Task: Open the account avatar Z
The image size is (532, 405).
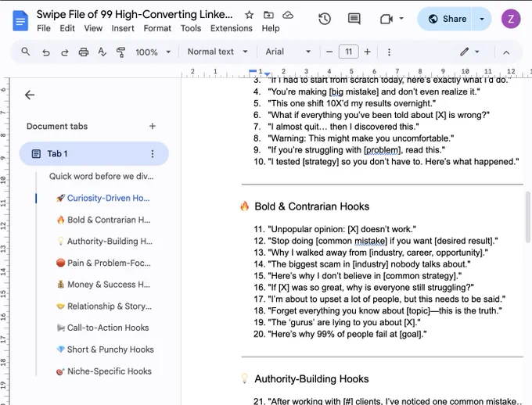Action: 511,19
